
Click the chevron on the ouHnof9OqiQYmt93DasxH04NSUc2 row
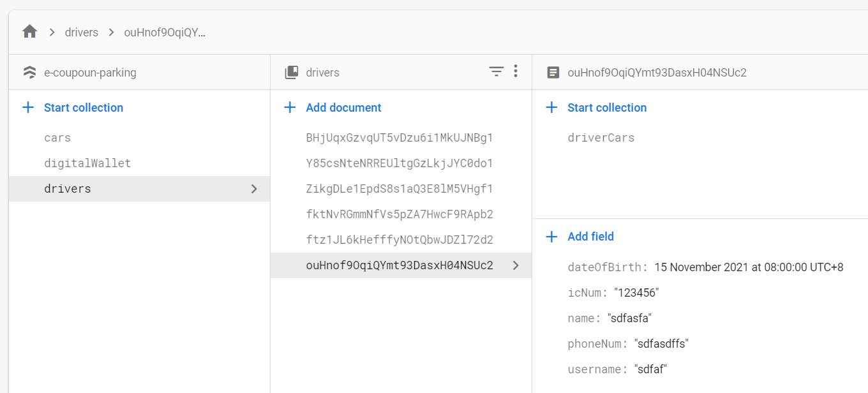(516, 265)
